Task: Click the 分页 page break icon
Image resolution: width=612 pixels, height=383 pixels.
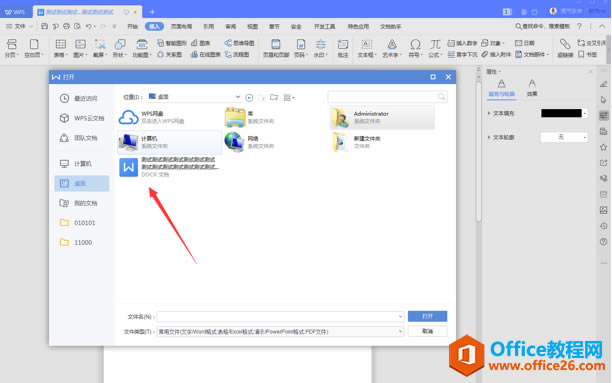Action: coord(12,44)
